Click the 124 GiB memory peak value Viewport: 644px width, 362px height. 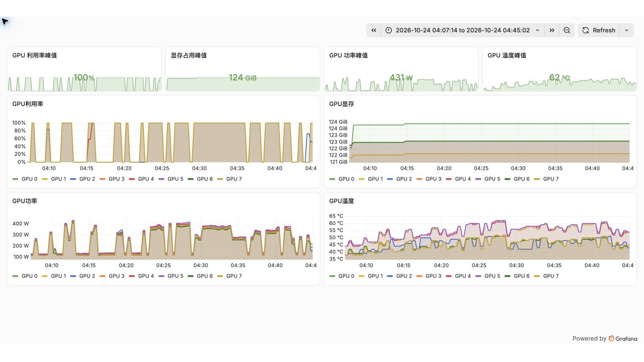pos(243,78)
